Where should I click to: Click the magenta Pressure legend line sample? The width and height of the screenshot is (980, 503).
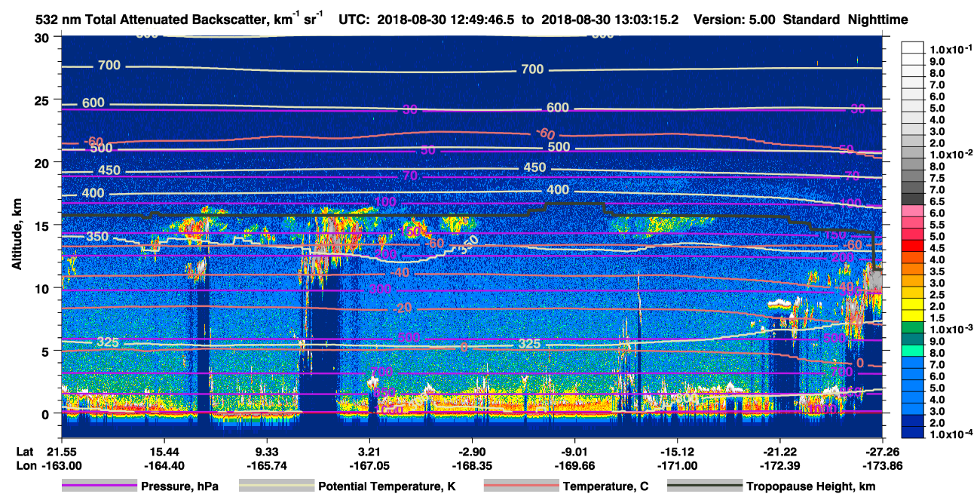pyautogui.click(x=100, y=486)
